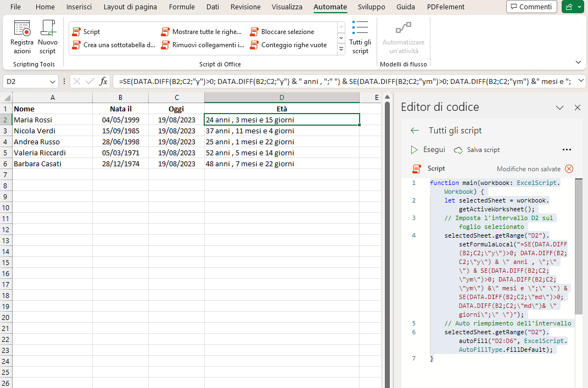Click Tutti gli script heading
The height and width of the screenshot is (388, 588).
455,131
